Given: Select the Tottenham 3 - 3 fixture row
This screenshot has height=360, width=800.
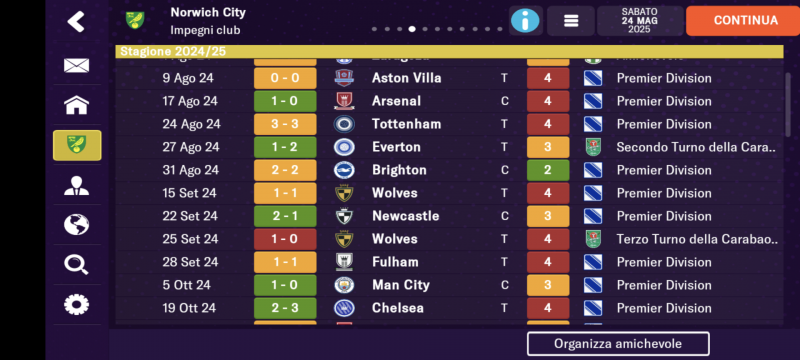Looking at the screenshot, I should (449, 124).
